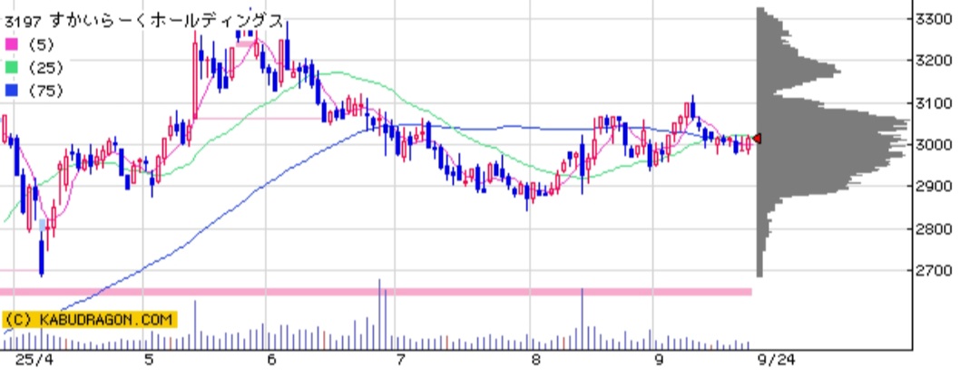Click the '(25)' legend label
980x377 pixels.
(45, 68)
